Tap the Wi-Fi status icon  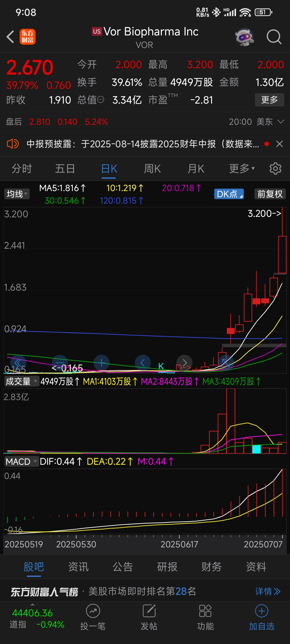click(245, 12)
